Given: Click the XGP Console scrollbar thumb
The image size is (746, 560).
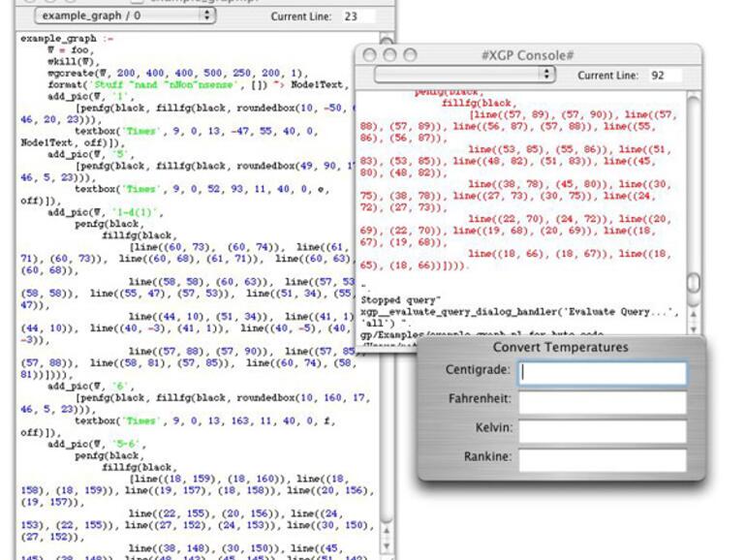Looking at the screenshot, I should 694,282.
